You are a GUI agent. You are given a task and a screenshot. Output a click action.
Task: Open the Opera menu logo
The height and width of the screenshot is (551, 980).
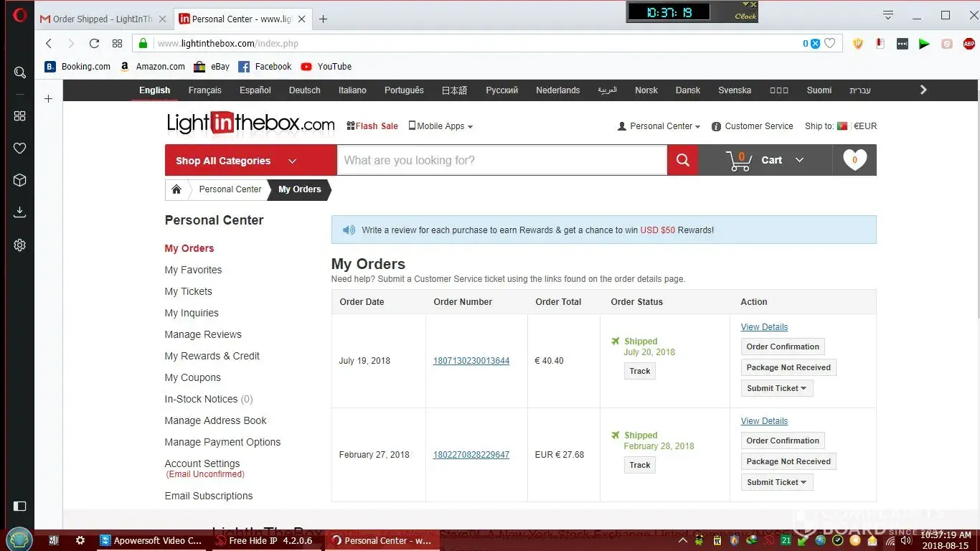(x=19, y=14)
